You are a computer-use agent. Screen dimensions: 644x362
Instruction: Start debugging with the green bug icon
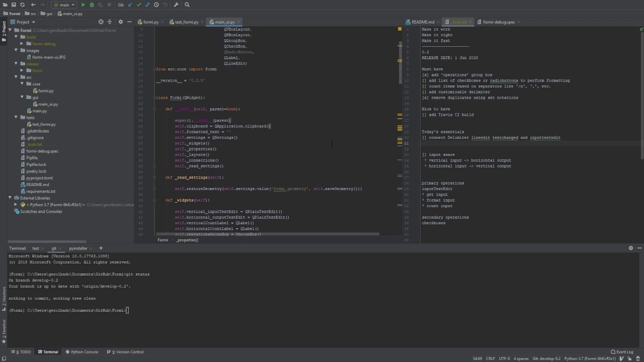click(92, 5)
